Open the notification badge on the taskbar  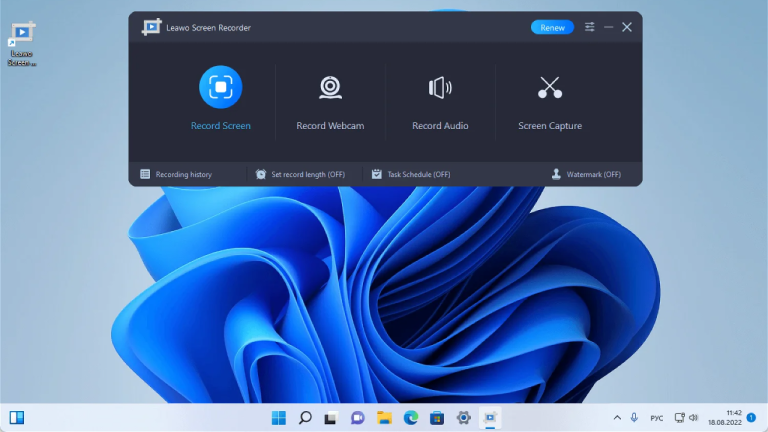[751, 418]
